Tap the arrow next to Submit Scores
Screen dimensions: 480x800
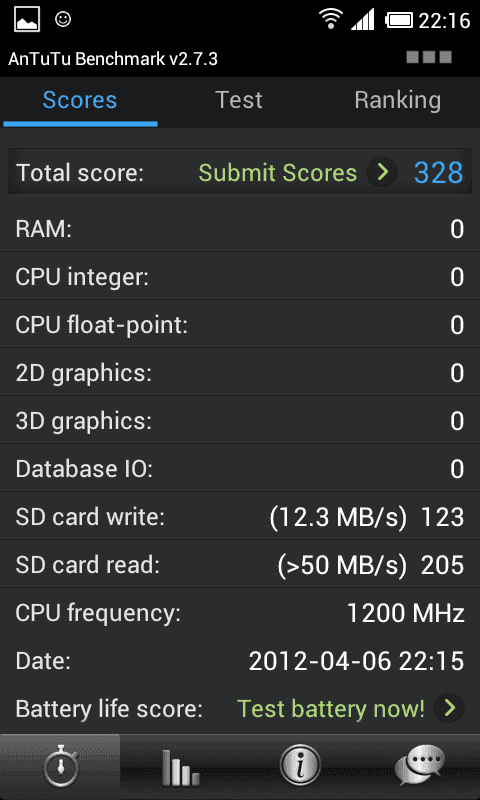[x=382, y=172]
